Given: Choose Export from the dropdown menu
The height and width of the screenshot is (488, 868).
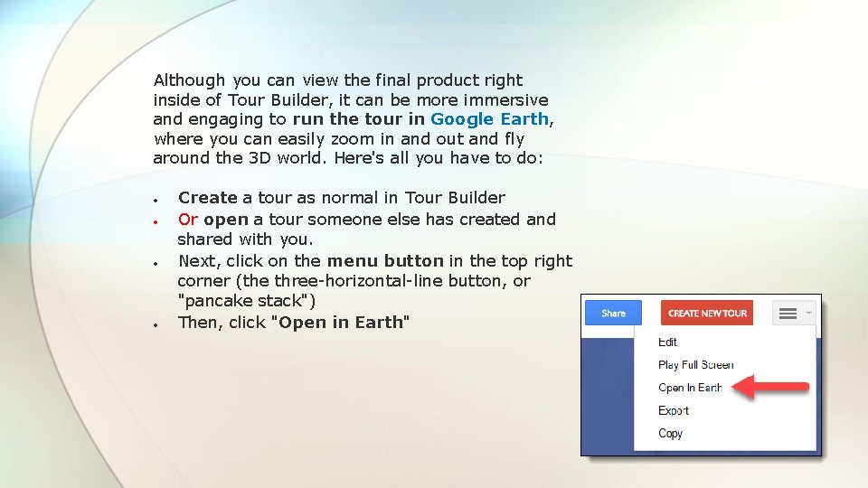Looking at the screenshot, I should 673,410.
